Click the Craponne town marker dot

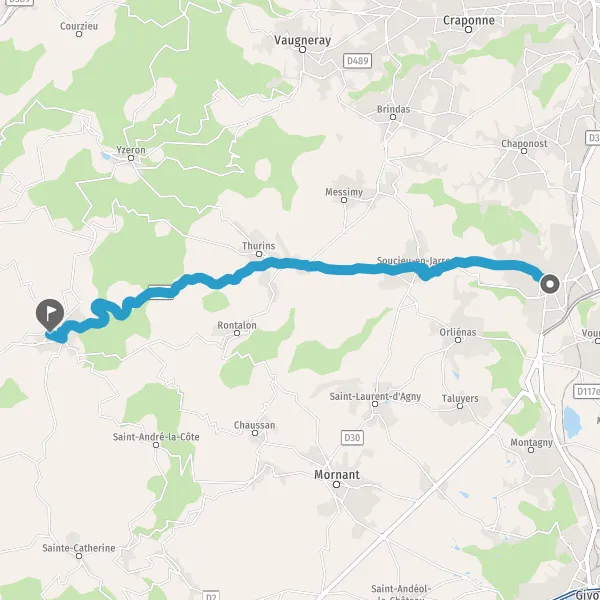tap(469, 29)
